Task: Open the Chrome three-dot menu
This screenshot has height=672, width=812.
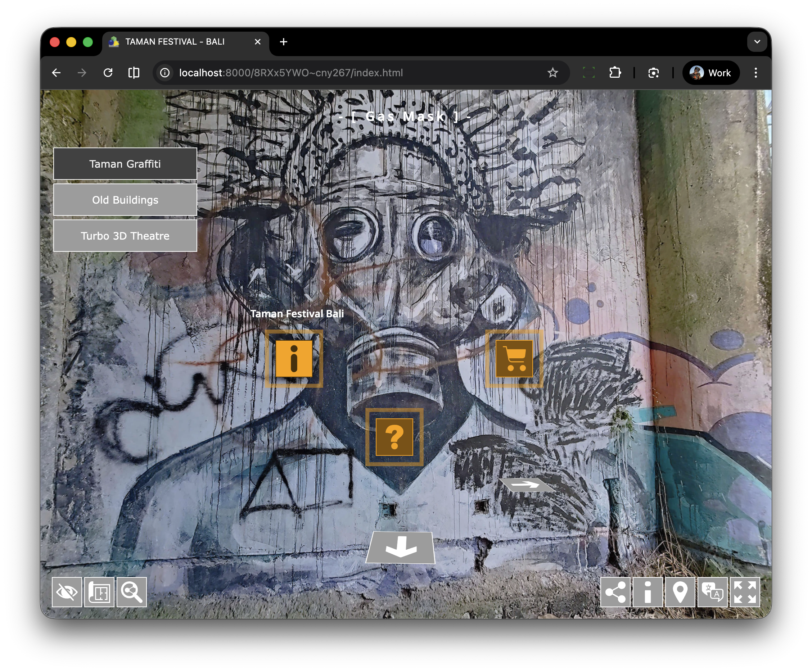Action: coord(755,73)
